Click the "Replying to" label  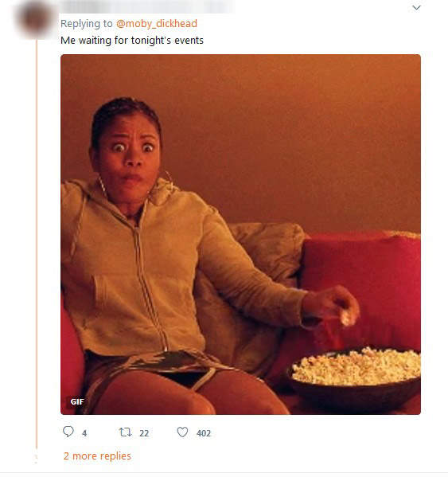[x=87, y=24]
